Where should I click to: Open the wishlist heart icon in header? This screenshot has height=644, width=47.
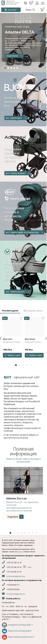[x=31, y=3]
